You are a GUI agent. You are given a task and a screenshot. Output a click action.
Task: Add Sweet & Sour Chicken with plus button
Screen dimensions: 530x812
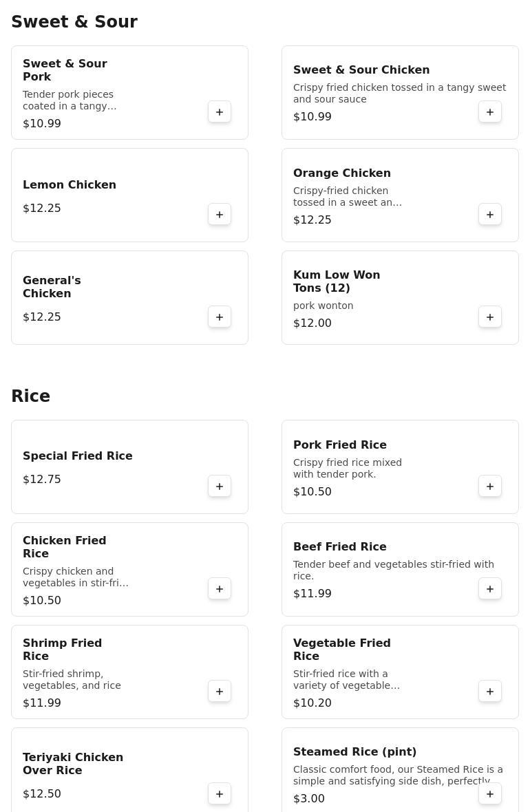point(490,112)
